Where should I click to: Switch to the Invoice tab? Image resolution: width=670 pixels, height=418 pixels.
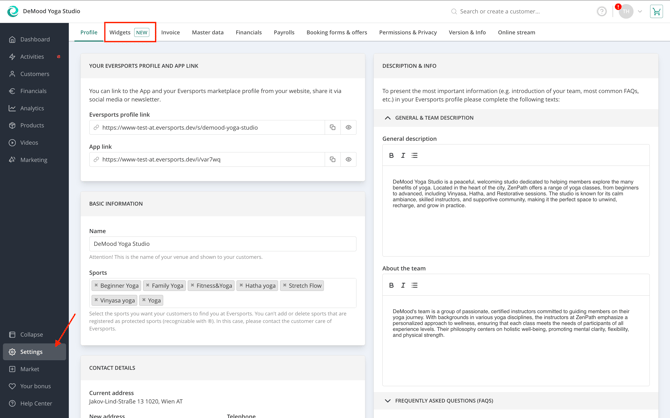170,32
